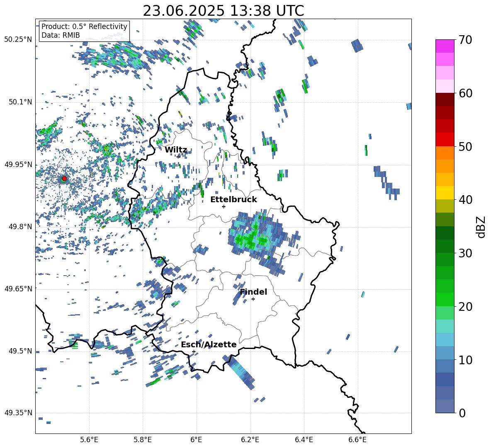The image size is (491, 448).
Task: Click the magenta top colorbar segment
Action: pyautogui.click(x=445, y=46)
